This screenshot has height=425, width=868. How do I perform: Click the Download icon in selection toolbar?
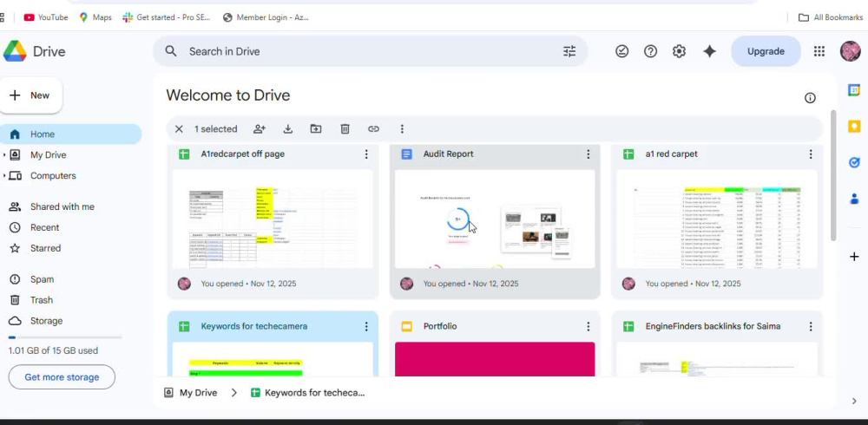288,129
